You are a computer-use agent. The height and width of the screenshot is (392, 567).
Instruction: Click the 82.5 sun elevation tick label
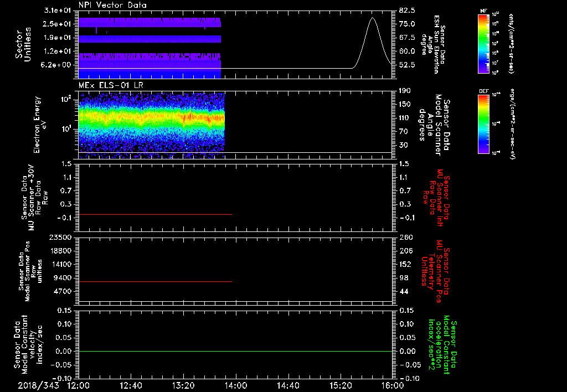408,11
